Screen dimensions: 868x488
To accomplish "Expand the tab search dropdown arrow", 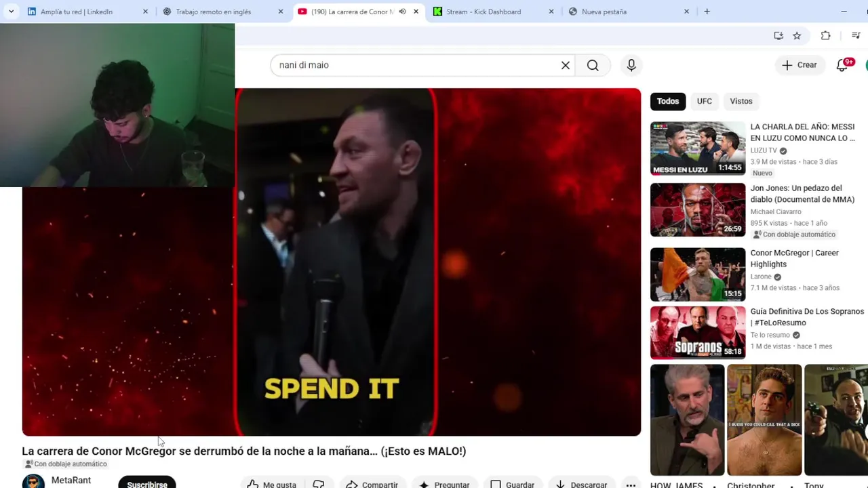I will click(x=11, y=12).
